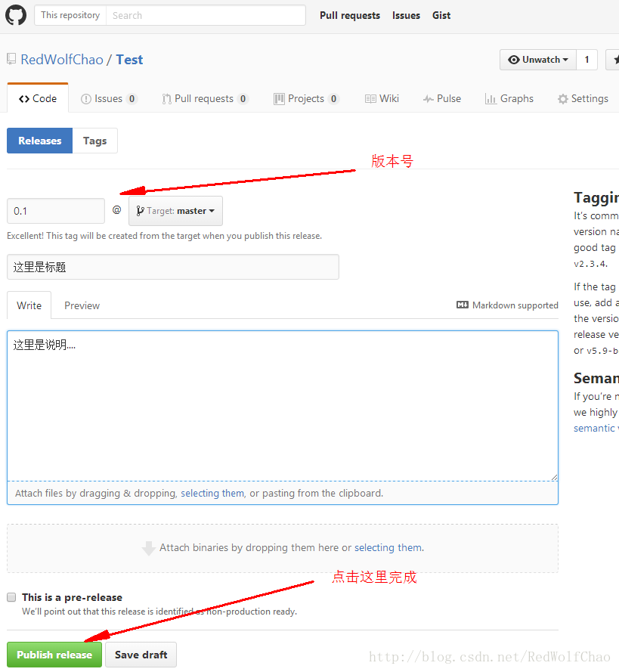Click the watcher count 1
The image size is (619, 672).
[587, 60]
